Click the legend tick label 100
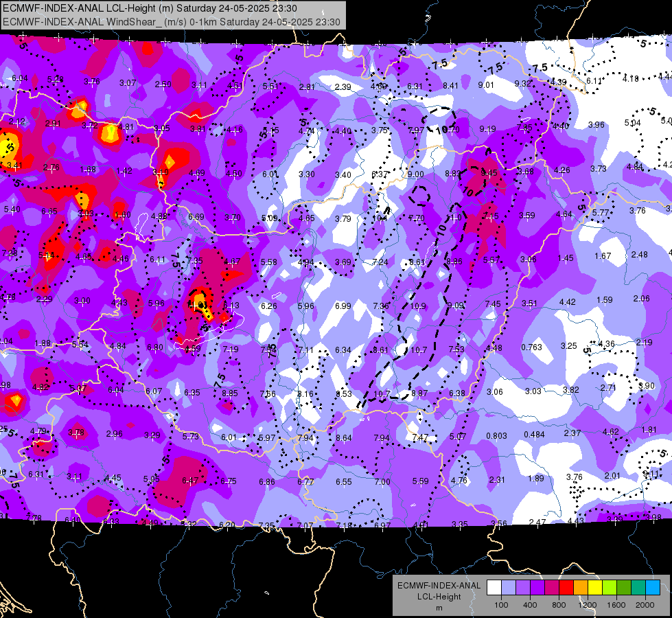 click(x=501, y=605)
